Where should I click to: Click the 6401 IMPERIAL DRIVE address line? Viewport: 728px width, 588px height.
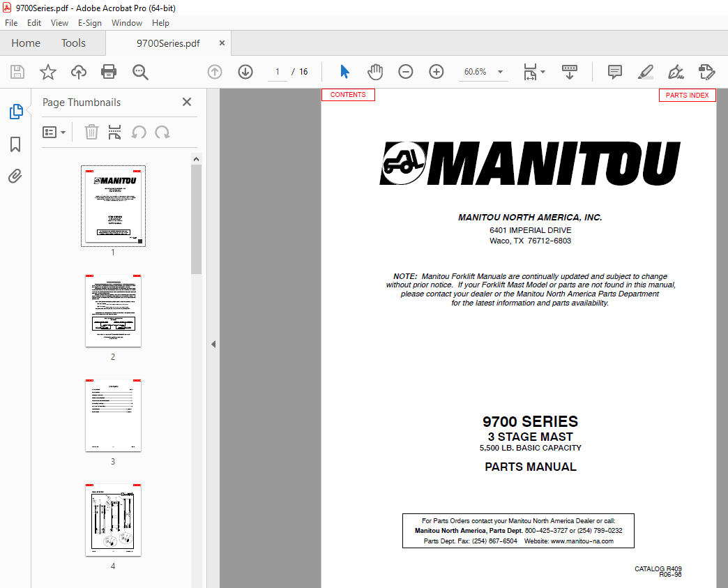[x=530, y=230]
